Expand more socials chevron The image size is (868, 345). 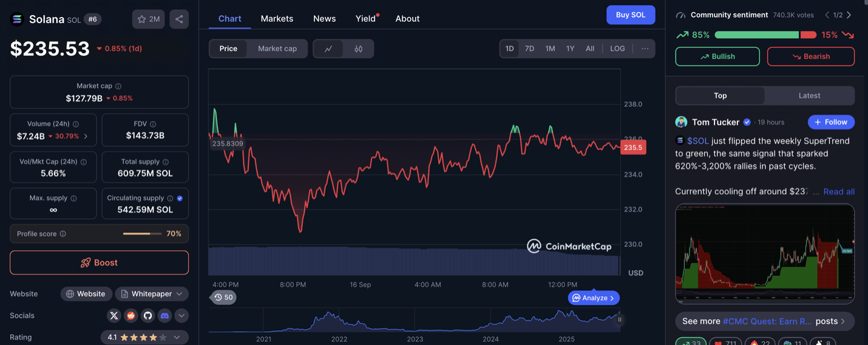[181, 315]
